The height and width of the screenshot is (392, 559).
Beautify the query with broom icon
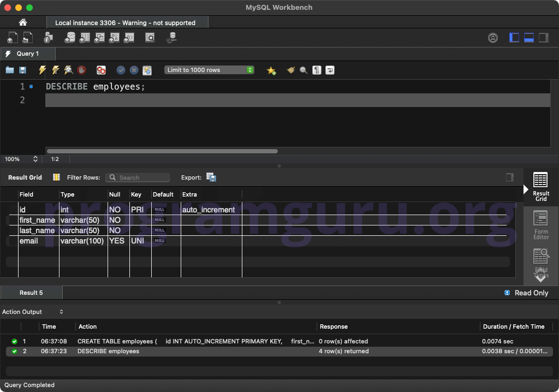[x=291, y=70]
